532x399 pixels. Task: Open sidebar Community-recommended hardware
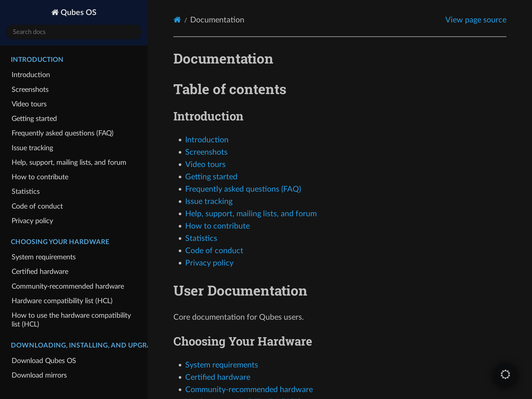68,286
